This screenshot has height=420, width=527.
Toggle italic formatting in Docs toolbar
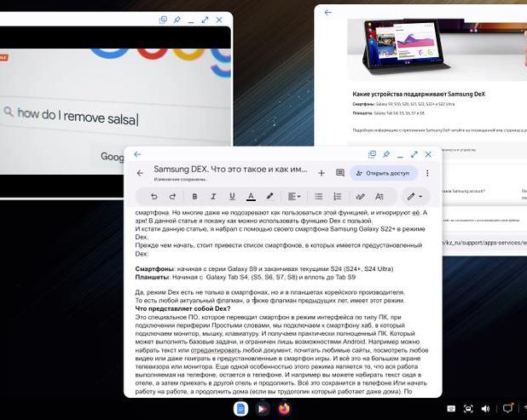coord(213,197)
